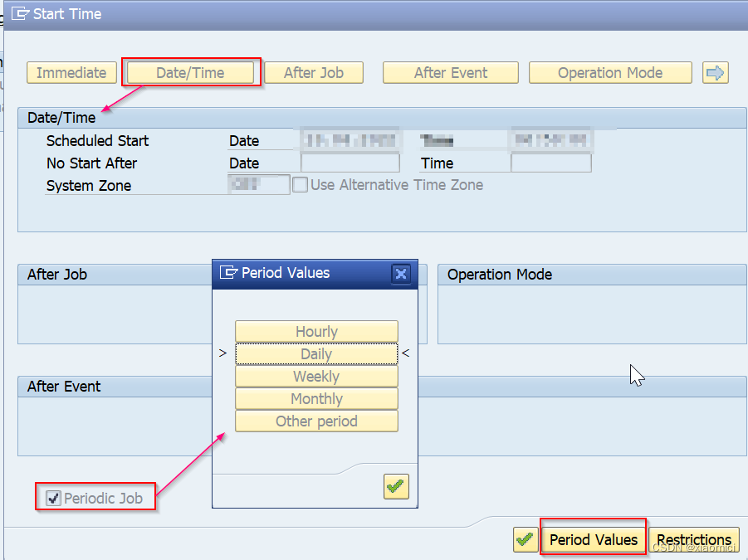Choose the After Event start option
The image size is (748, 560).
click(x=450, y=73)
